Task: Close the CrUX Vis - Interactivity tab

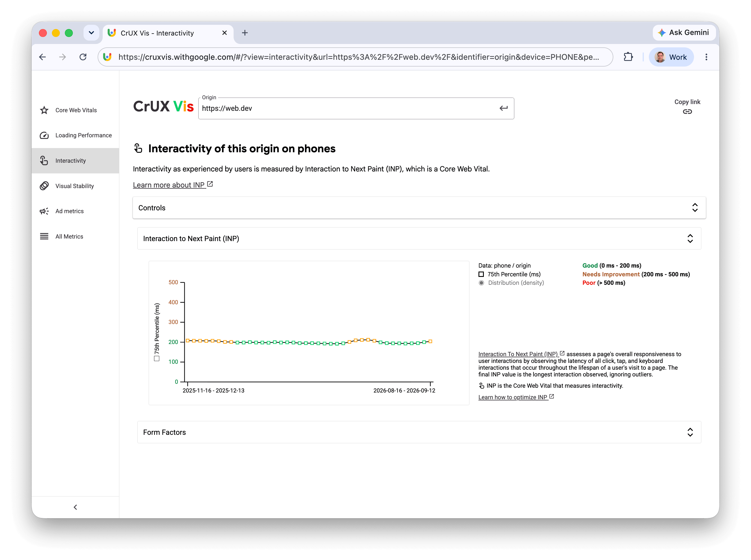Action: pos(224,33)
